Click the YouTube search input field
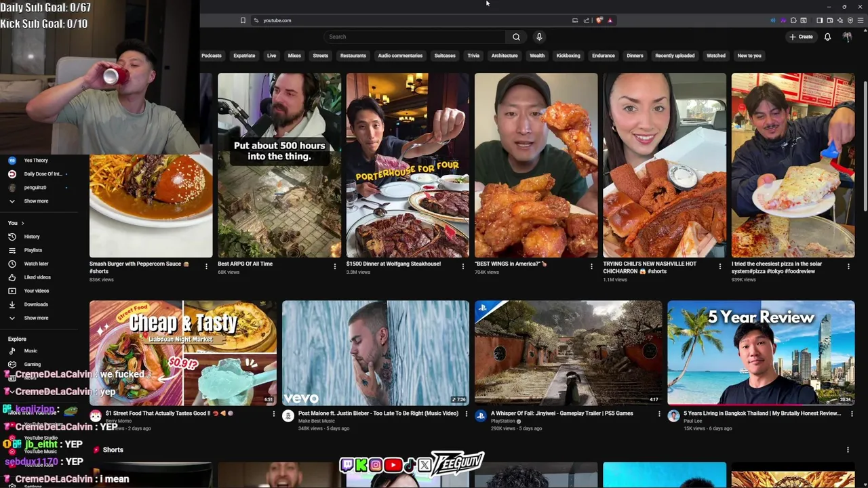This screenshot has width=868, height=488. (414, 37)
